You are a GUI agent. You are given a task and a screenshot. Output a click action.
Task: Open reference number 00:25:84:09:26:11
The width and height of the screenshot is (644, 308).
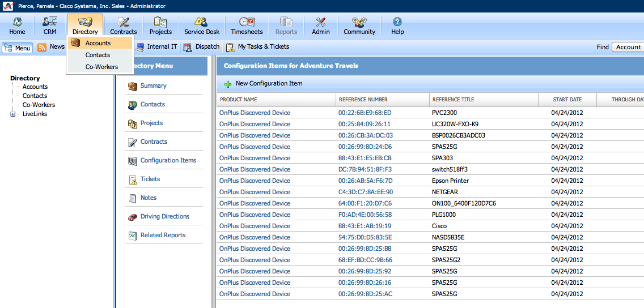tap(365, 124)
